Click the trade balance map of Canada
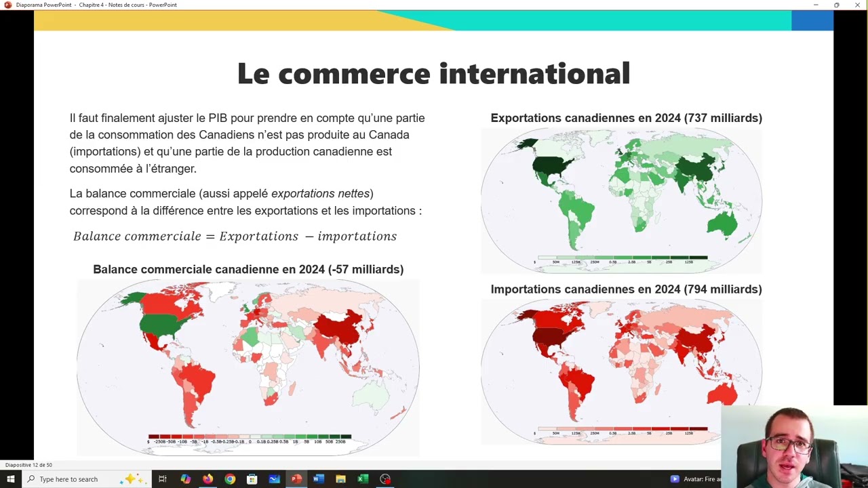The image size is (868, 488). tap(248, 359)
